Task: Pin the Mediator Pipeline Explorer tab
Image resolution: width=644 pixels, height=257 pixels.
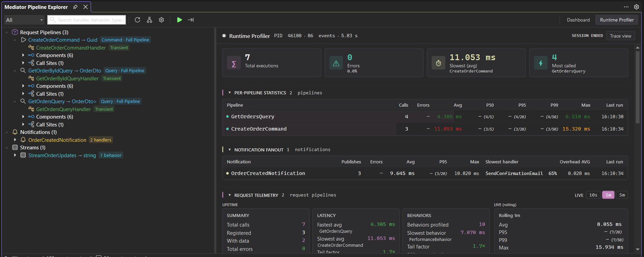Action: pos(75,7)
